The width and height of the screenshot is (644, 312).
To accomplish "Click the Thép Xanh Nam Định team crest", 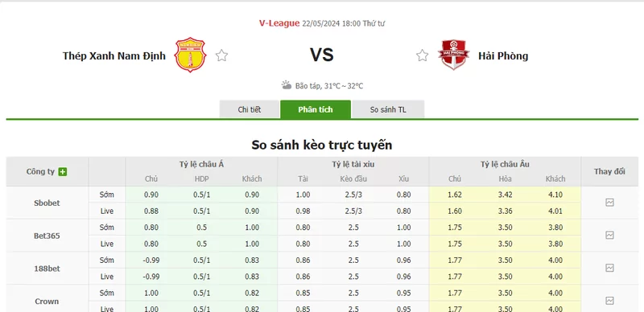I will pyautogui.click(x=190, y=55).
